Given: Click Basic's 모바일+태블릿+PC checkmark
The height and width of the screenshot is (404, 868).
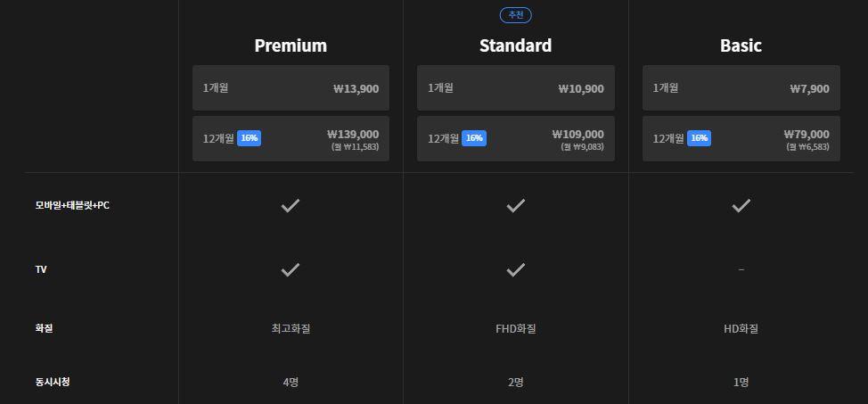Looking at the screenshot, I should coord(741,206).
